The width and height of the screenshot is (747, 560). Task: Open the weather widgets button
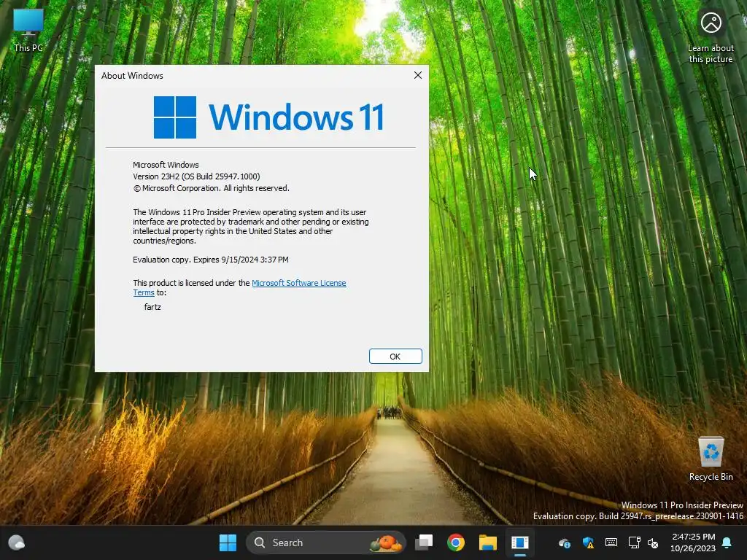[17, 542]
